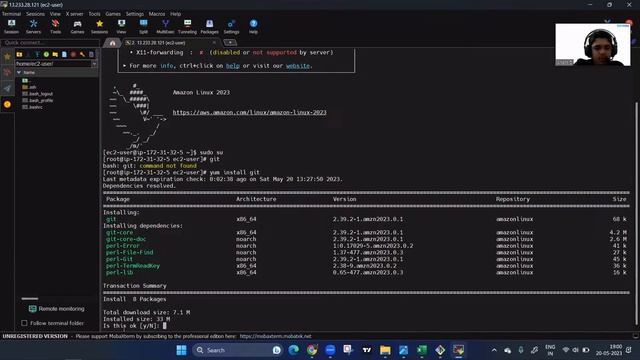The width and height of the screenshot is (640, 360).
Task: Click the Windows Start button
Action: 182,350
